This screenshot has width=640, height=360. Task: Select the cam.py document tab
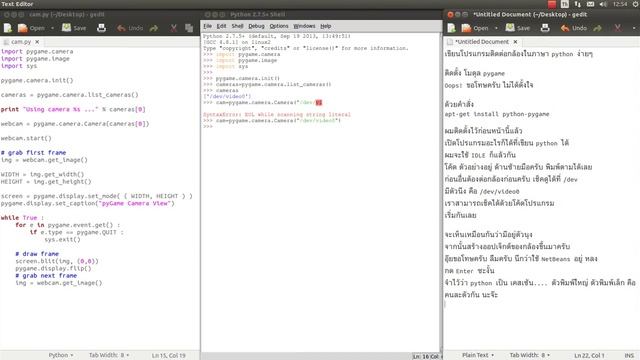pyautogui.click(x=21, y=42)
